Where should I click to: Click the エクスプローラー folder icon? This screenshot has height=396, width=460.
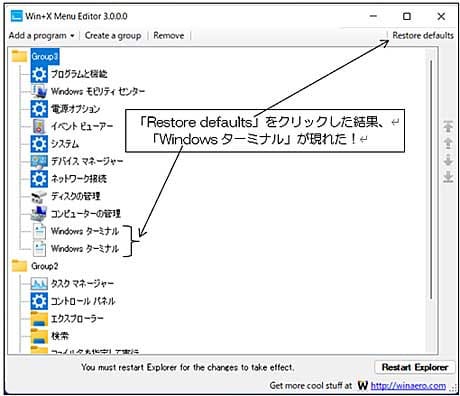point(39,319)
